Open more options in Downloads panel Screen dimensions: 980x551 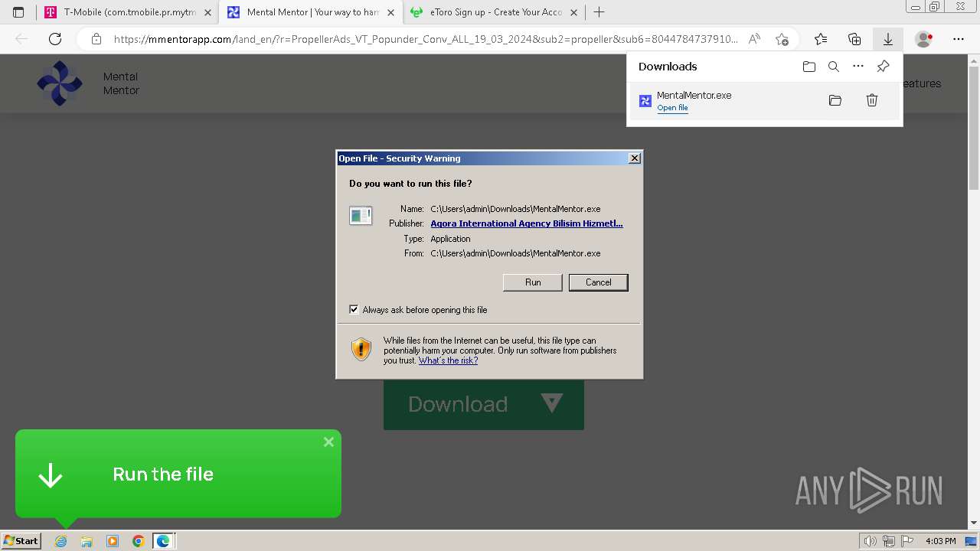858,67
